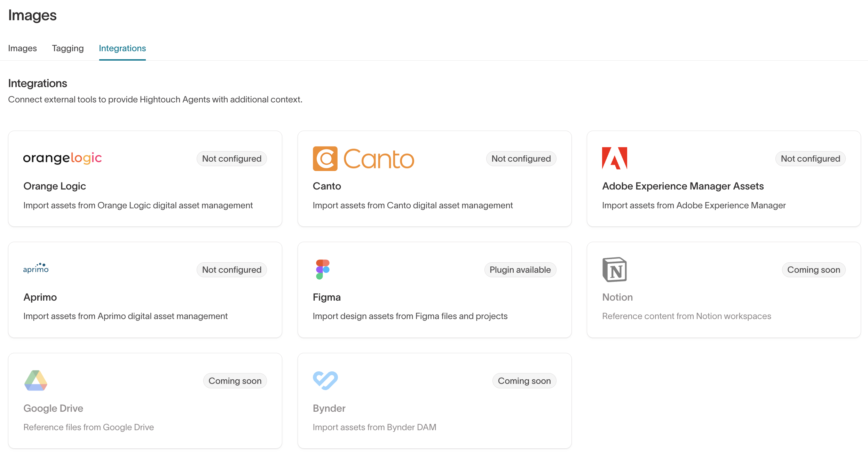The width and height of the screenshot is (868, 457).
Task: Click Adobe Experience Manager's Not configured badge
Action: [810, 158]
